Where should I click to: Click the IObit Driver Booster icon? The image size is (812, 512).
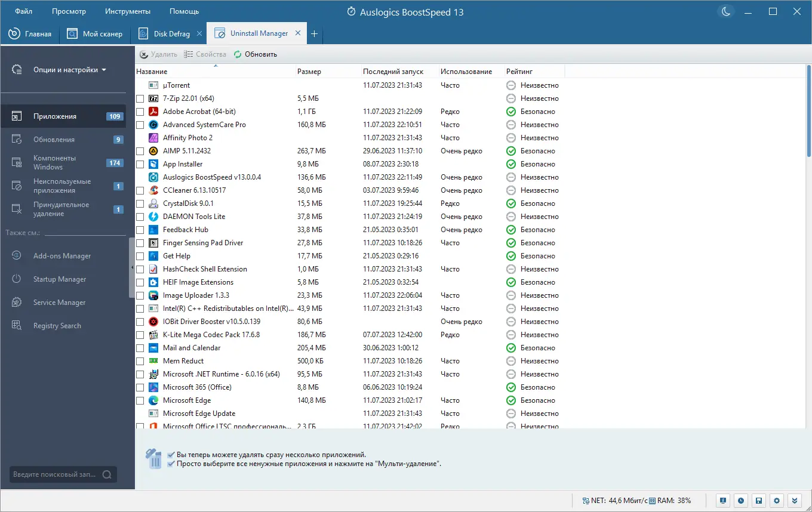point(152,322)
